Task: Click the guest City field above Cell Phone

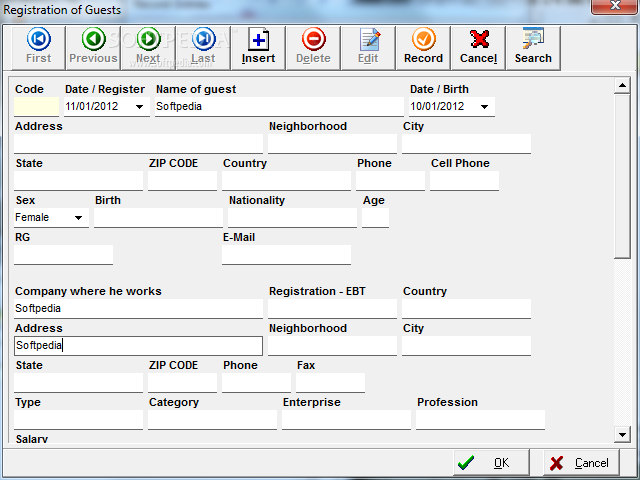Action: click(x=466, y=144)
